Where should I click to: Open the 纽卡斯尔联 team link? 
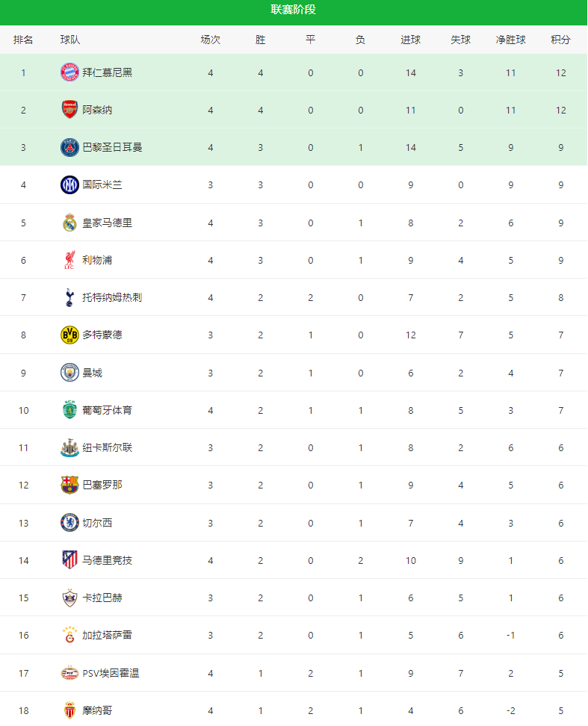(x=107, y=447)
